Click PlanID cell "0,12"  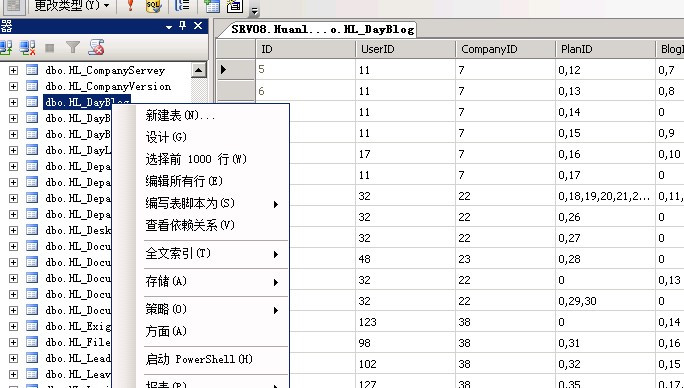[x=605, y=70]
